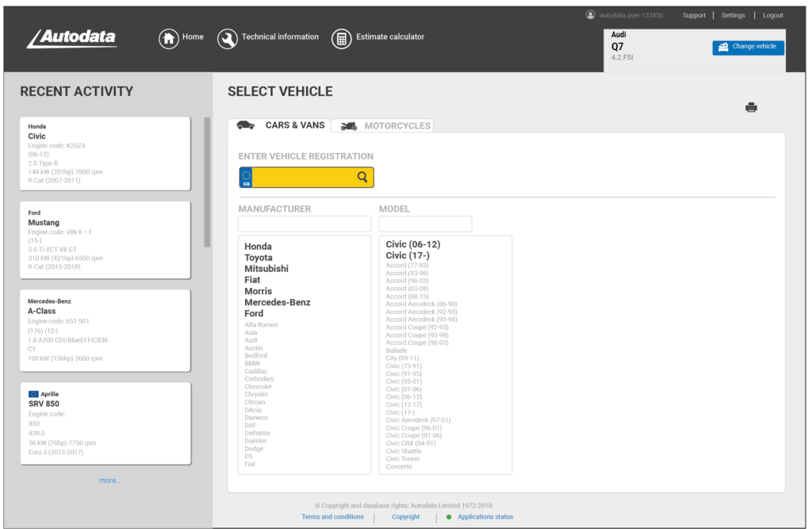Screen dimensions: 812x529
Task: Open the Ford Mustang recent activity card
Action: click(105, 240)
